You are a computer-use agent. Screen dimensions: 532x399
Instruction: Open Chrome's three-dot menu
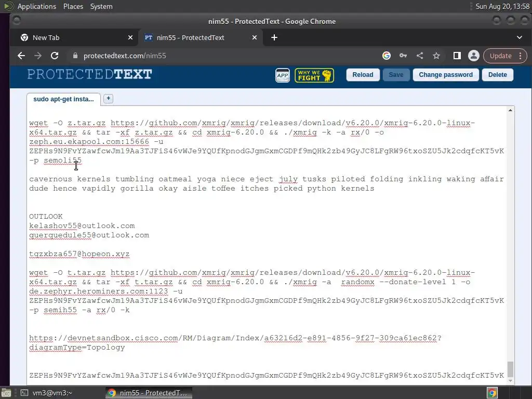tap(520, 56)
